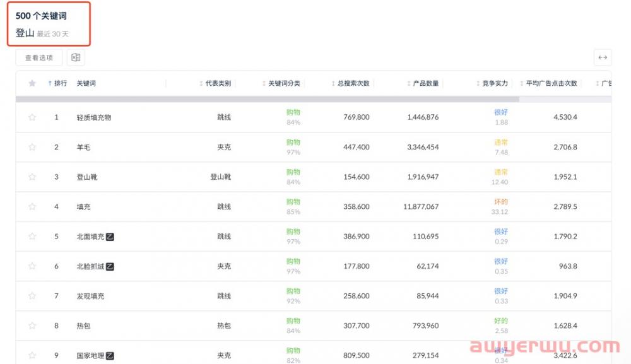Screen dimensions: 631x364
Task: Click the star icon in the table header
Action: point(32,83)
